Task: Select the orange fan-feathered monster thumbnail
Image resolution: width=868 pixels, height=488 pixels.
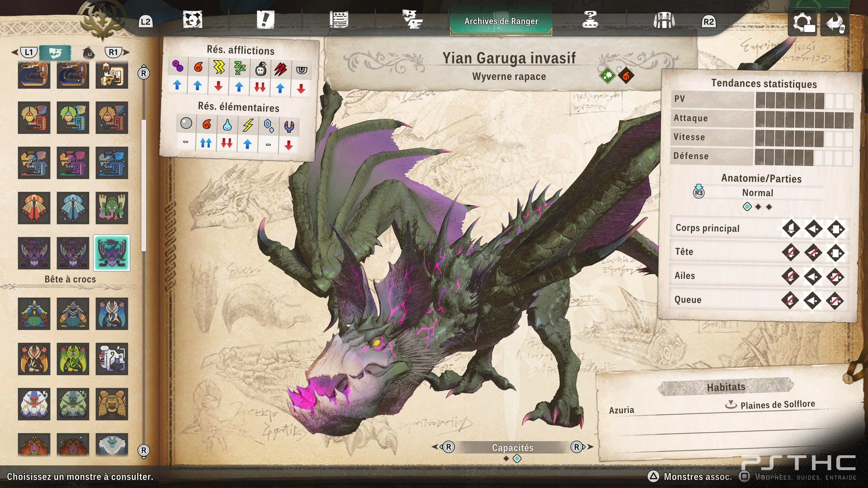Action: (x=34, y=208)
